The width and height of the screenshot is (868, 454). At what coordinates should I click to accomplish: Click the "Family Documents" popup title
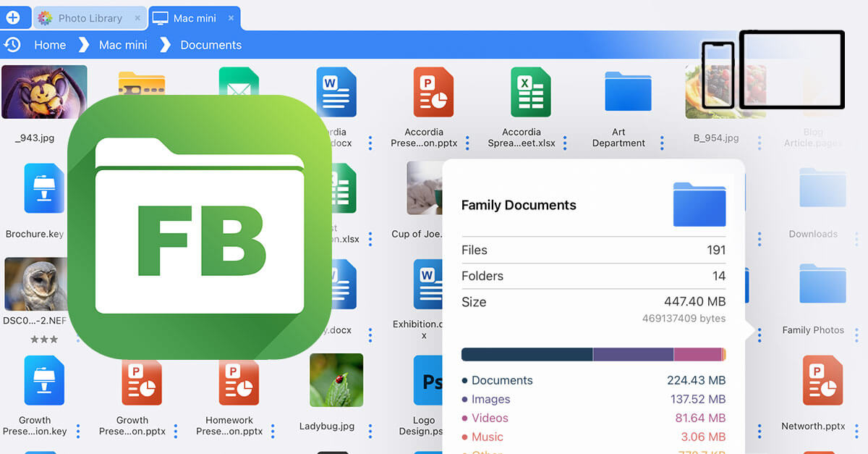(x=519, y=205)
